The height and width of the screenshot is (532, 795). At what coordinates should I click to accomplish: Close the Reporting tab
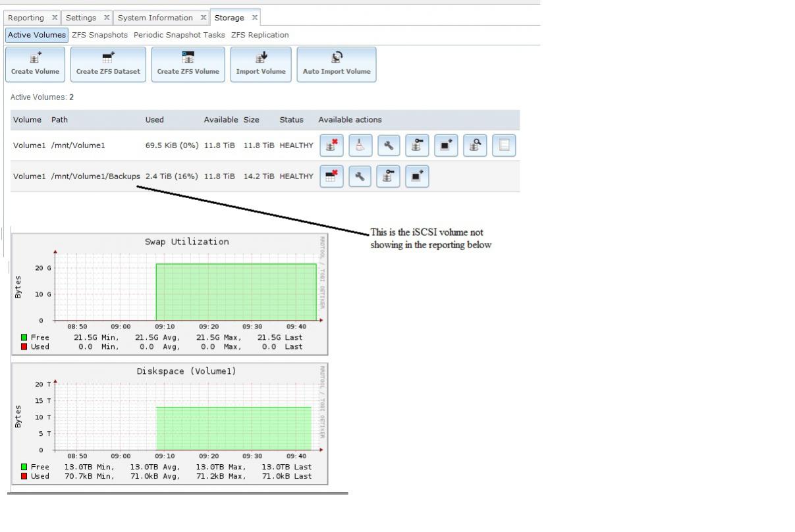tap(55, 18)
